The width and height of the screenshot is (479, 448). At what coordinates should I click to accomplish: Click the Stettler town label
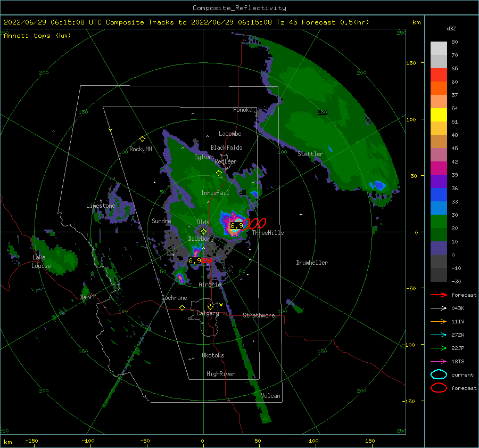(310, 154)
